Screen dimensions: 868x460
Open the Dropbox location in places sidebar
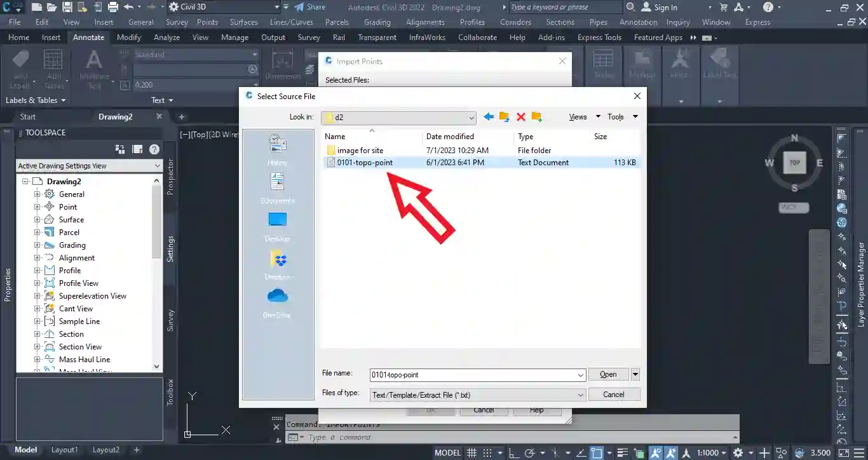pyautogui.click(x=278, y=264)
